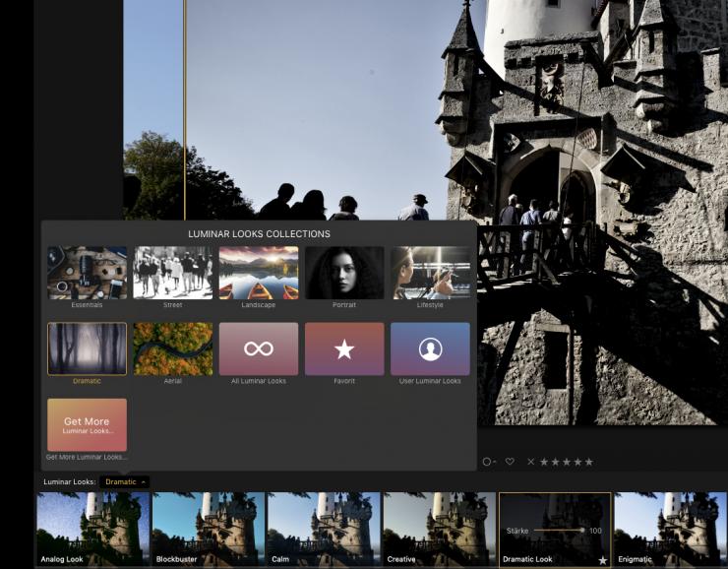Open the Luminar Looks Dramatic dropdown

124,481
